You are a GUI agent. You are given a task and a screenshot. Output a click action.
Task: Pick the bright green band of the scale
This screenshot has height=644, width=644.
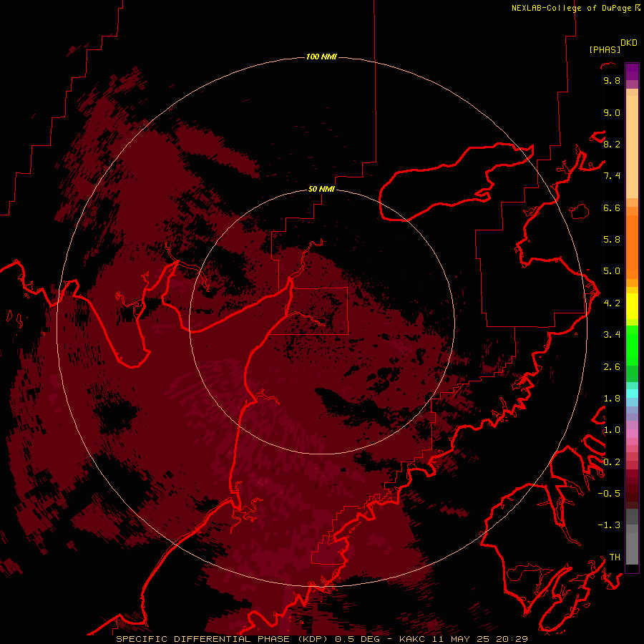632,345
